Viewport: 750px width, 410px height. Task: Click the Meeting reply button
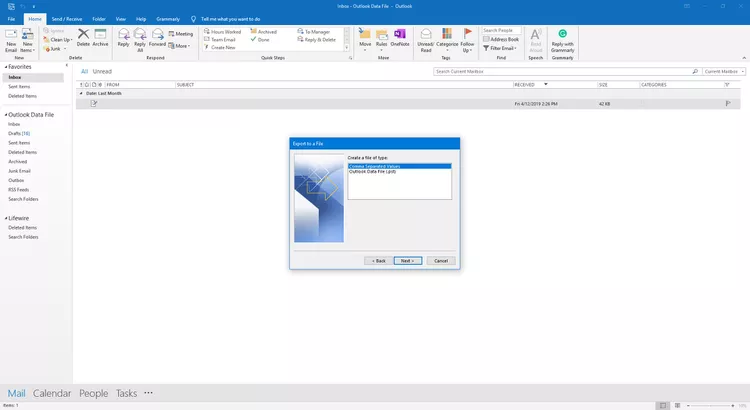tap(180, 34)
